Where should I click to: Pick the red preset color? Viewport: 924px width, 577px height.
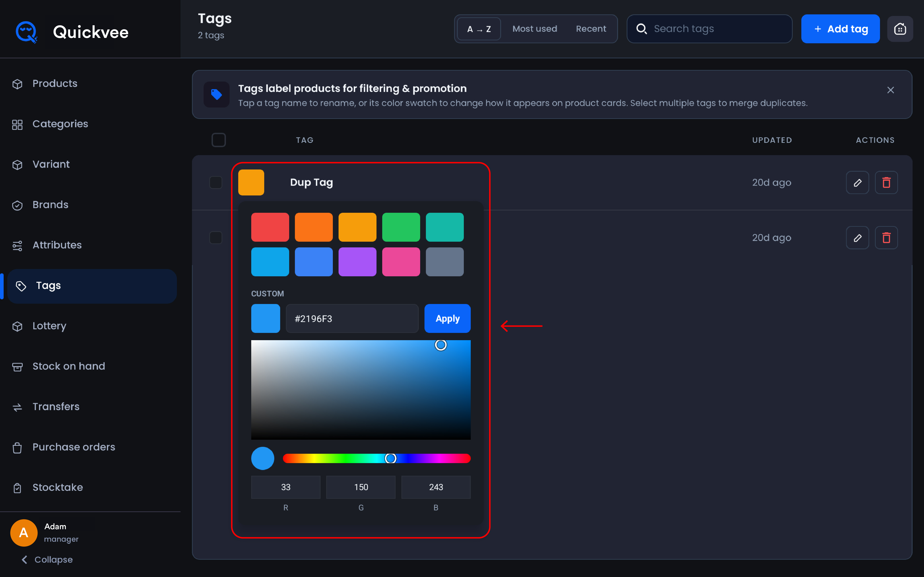coord(270,227)
